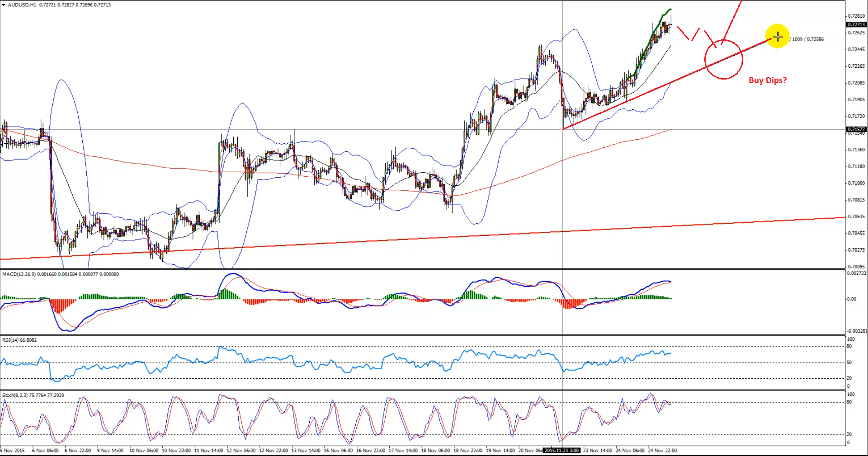This screenshot has height=456, width=868.
Task: Click the 2015.11.23 3:00 date marker
Action: pyautogui.click(x=561, y=451)
